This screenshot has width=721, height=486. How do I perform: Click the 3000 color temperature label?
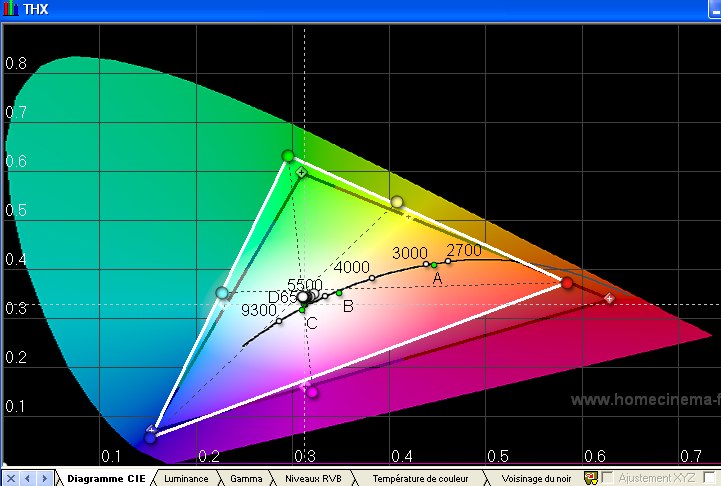click(x=410, y=252)
